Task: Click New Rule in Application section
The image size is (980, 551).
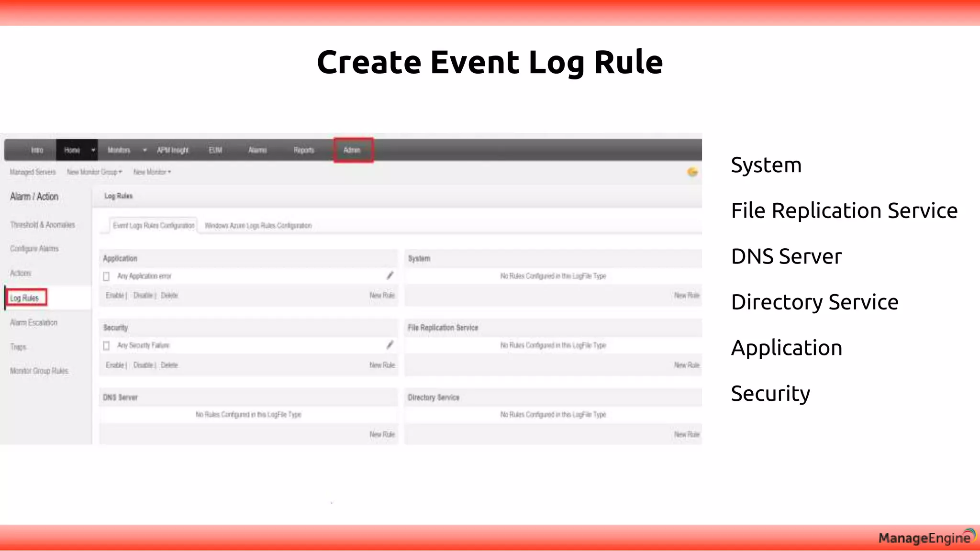Action: coord(382,296)
